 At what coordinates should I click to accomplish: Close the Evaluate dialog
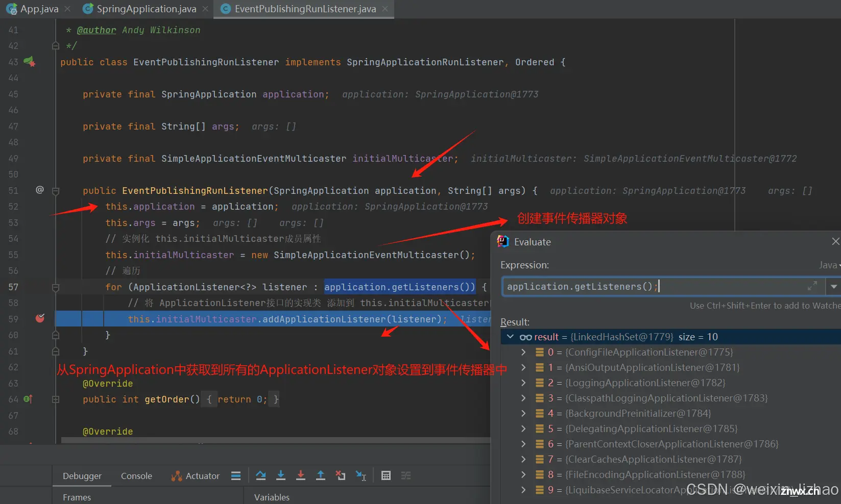coord(835,241)
